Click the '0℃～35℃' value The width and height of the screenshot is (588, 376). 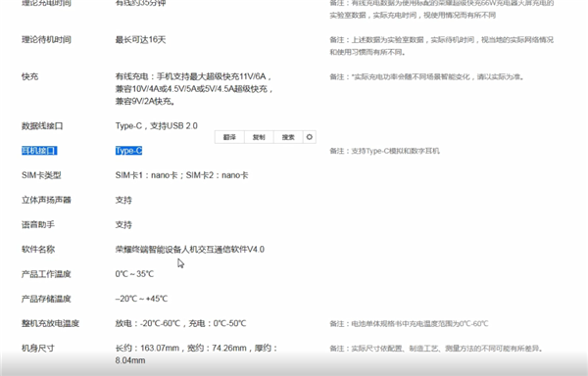pyautogui.click(x=134, y=274)
